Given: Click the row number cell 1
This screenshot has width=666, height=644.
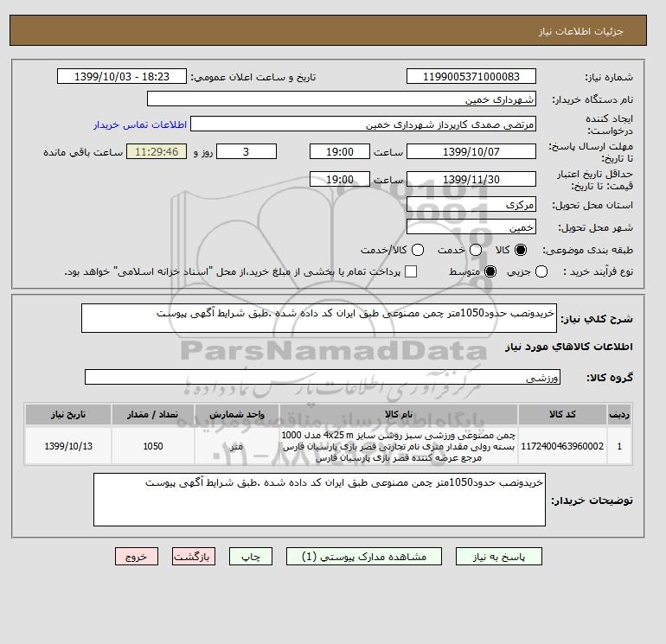Looking at the screenshot, I should point(619,446).
